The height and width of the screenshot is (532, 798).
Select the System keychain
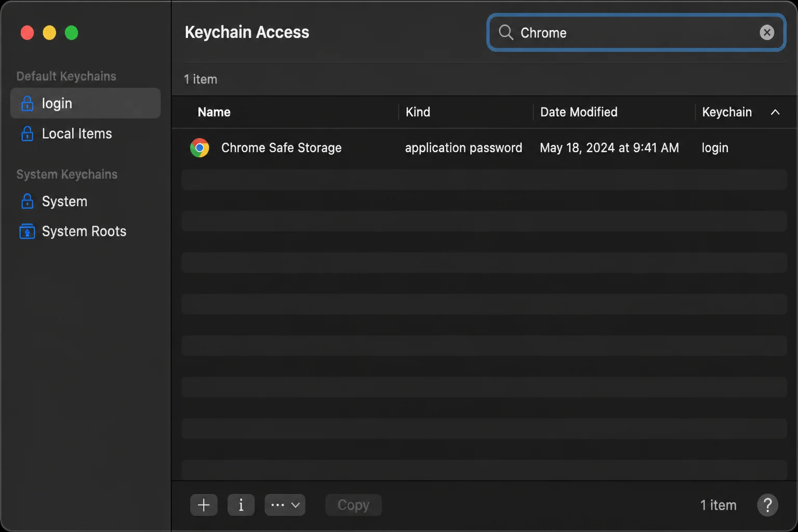(85, 201)
